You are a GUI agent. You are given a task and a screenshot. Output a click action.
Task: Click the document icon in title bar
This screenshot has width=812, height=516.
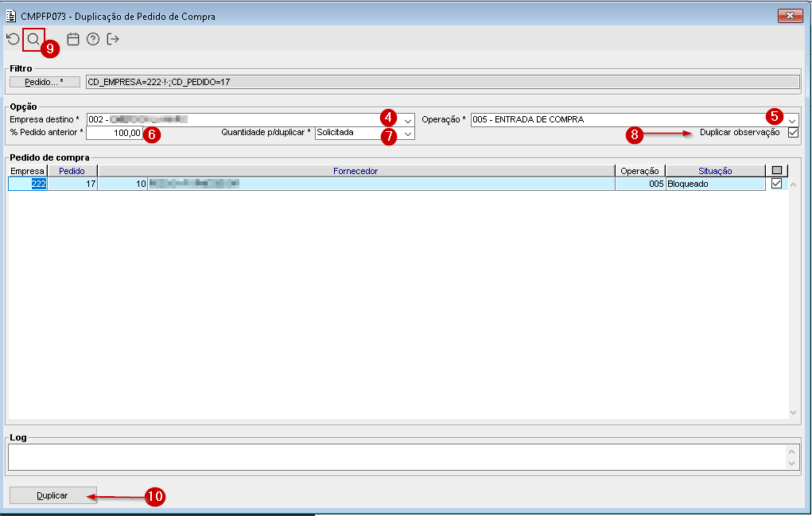tap(11, 16)
